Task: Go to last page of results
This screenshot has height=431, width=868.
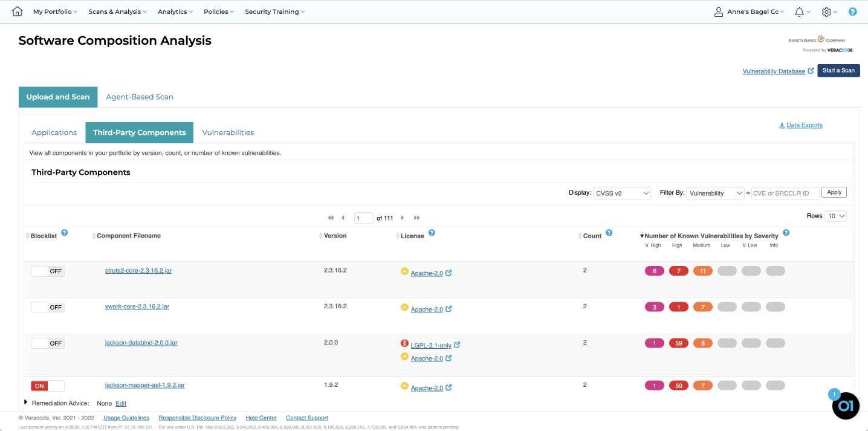Action: click(x=417, y=218)
